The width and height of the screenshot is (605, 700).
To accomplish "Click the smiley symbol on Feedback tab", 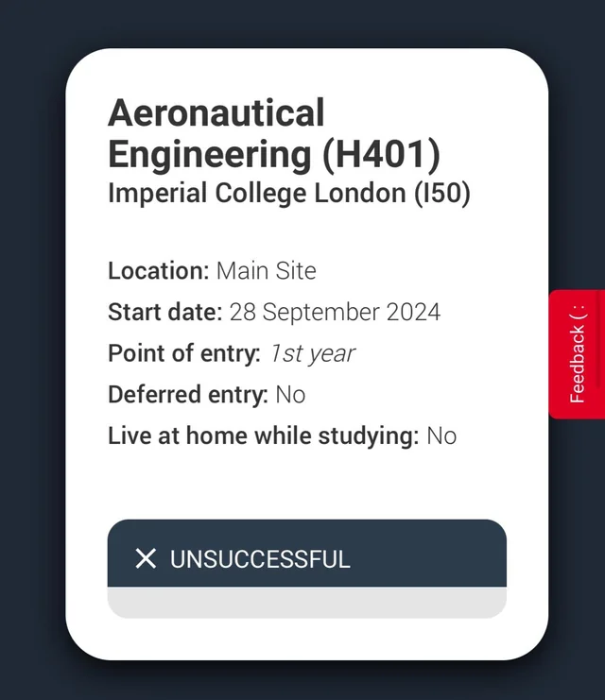I will tap(577, 313).
